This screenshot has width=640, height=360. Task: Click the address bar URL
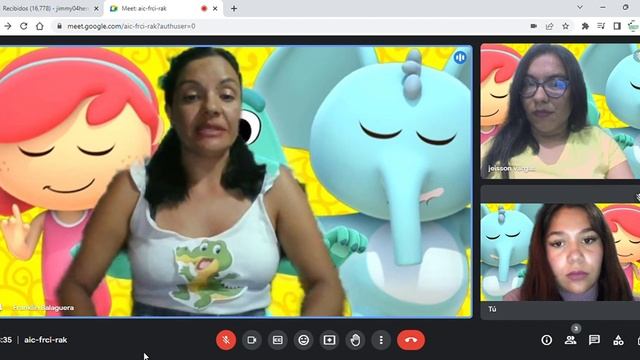(x=131, y=26)
